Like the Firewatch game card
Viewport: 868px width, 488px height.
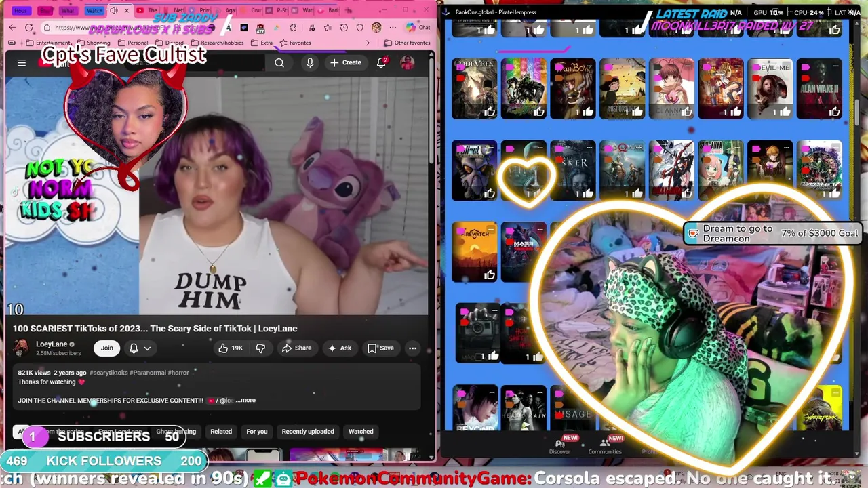pyautogui.click(x=490, y=274)
